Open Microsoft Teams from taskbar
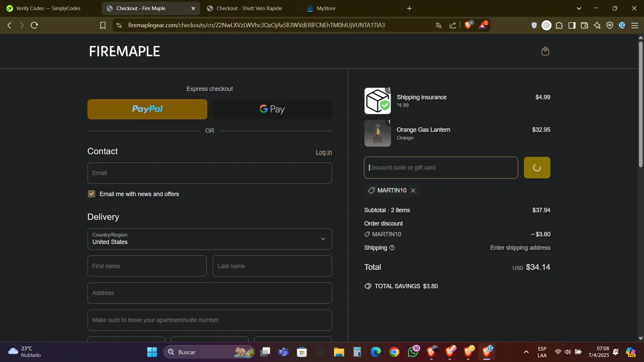The image size is (644, 362). 283,352
